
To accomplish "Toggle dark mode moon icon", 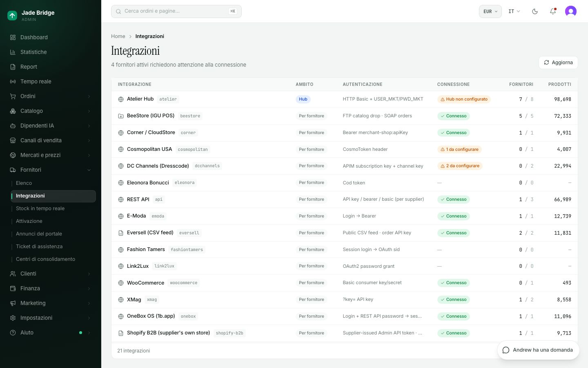I will click(x=535, y=11).
